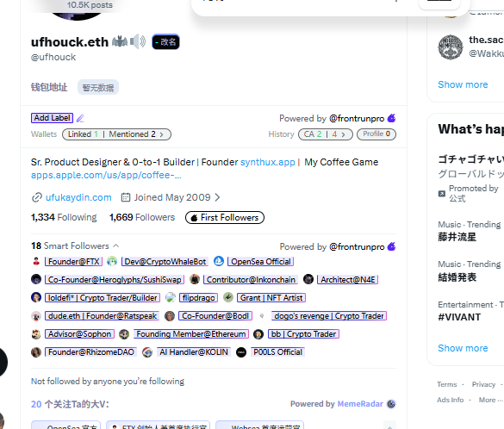This screenshot has width=504, height=429.
Task: Open More footer menu
Action: pyautogui.click(x=490, y=400)
